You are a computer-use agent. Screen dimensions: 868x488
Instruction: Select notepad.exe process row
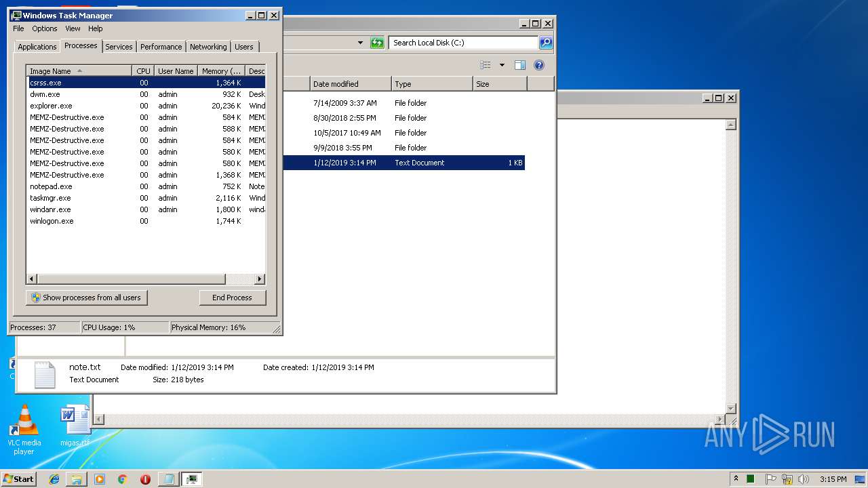[x=146, y=186]
